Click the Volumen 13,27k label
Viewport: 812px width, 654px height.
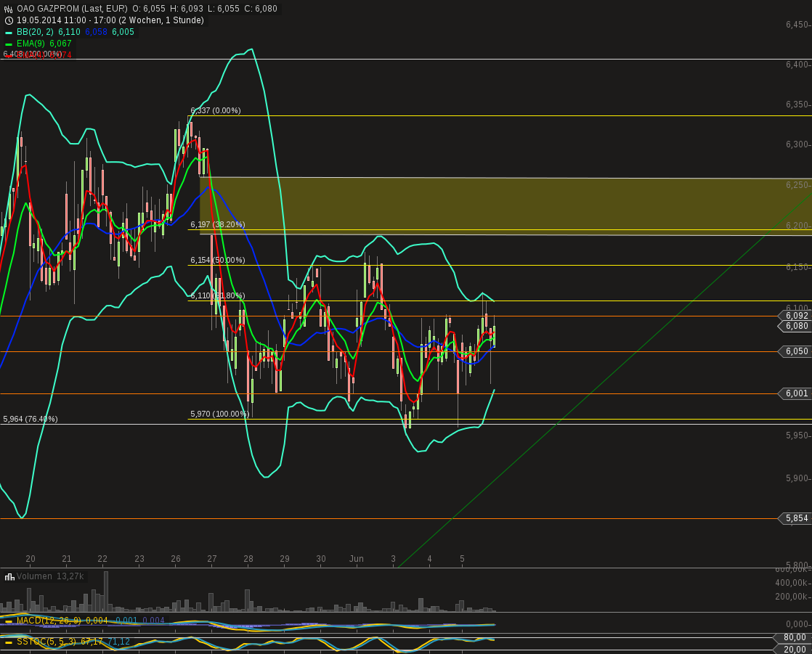(50, 576)
